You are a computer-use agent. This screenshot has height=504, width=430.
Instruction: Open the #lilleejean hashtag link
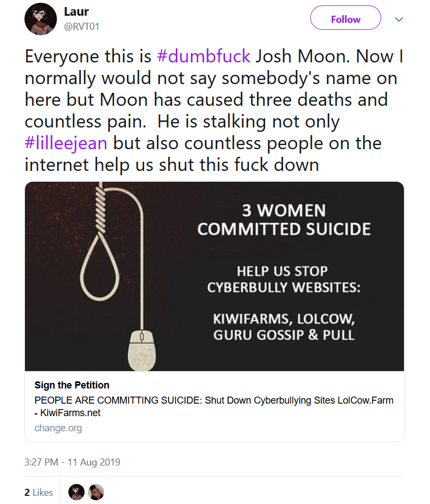point(66,143)
